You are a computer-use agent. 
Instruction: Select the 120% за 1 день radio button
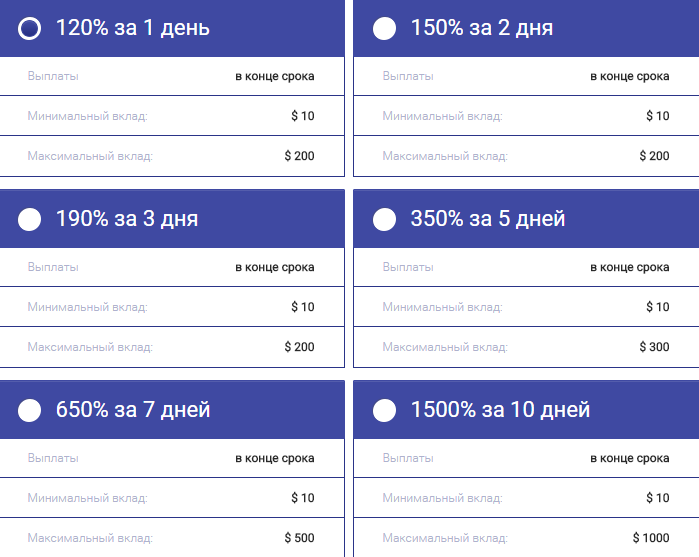[30, 28]
